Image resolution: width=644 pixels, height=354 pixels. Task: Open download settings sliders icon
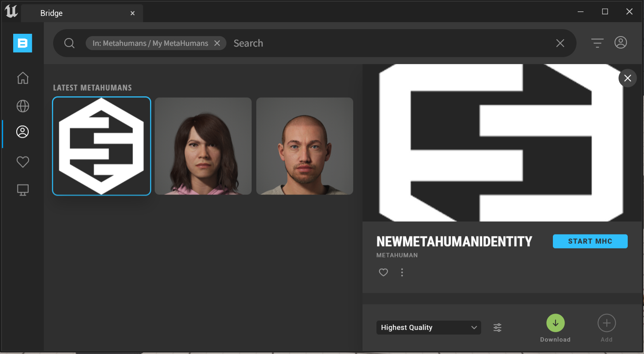[x=497, y=328]
